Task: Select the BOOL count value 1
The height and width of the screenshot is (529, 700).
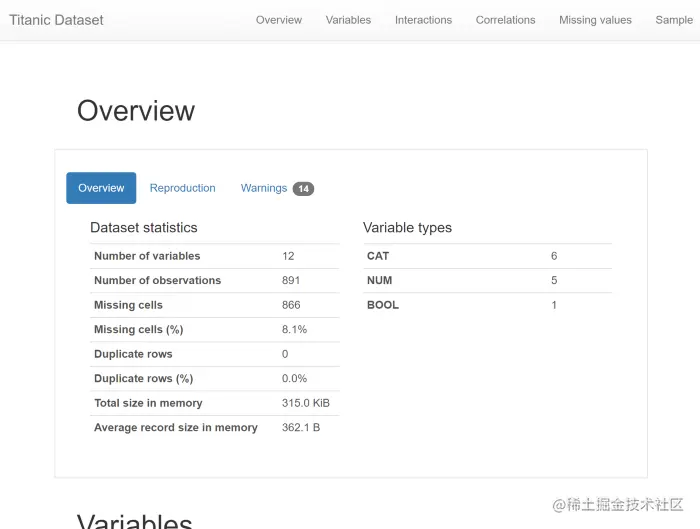Action: 554,305
